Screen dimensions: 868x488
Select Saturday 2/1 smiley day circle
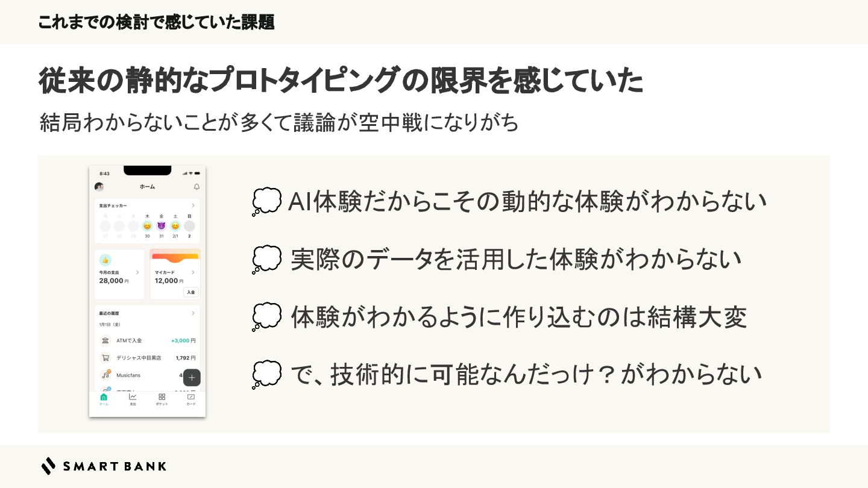click(175, 226)
